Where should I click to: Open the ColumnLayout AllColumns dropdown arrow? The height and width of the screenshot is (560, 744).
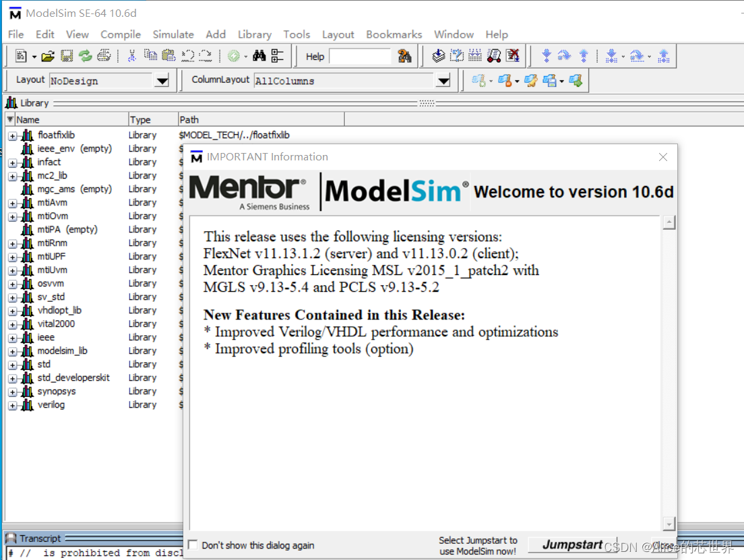[443, 81]
